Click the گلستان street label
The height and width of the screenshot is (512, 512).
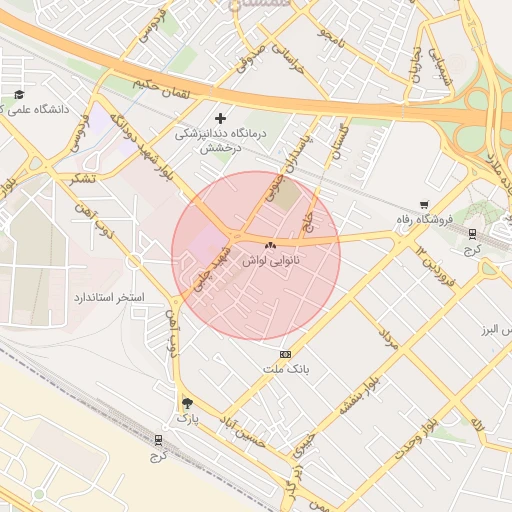(x=341, y=143)
